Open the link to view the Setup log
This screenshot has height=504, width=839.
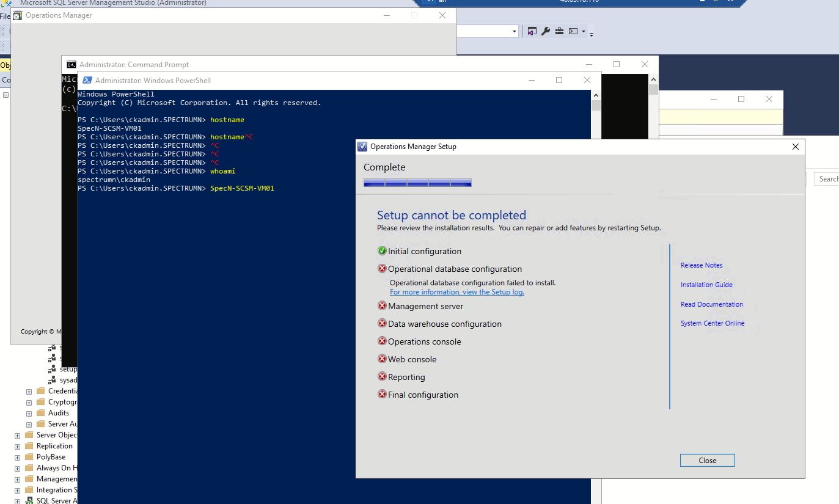click(x=456, y=292)
